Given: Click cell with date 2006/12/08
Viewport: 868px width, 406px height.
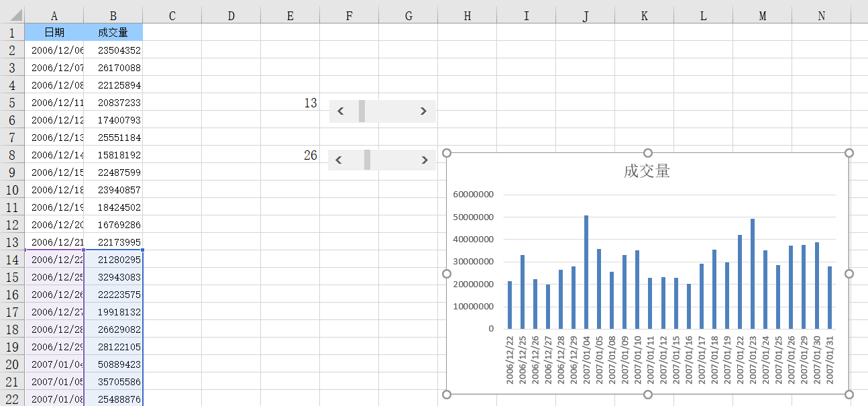Looking at the screenshot, I should [x=54, y=85].
